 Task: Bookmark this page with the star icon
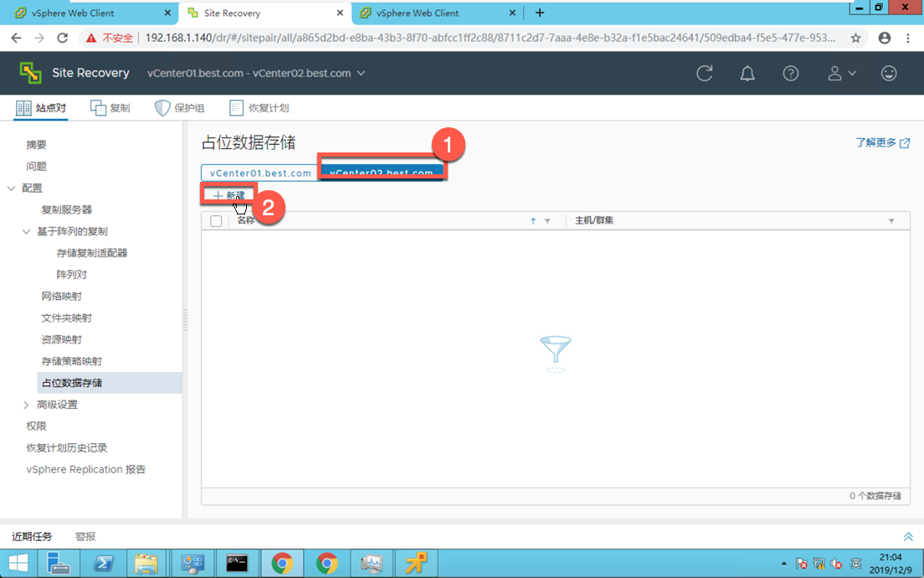click(x=855, y=38)
